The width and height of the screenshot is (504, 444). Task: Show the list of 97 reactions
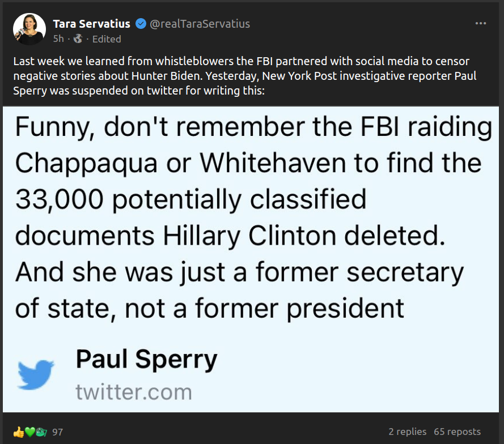(57, 432)
